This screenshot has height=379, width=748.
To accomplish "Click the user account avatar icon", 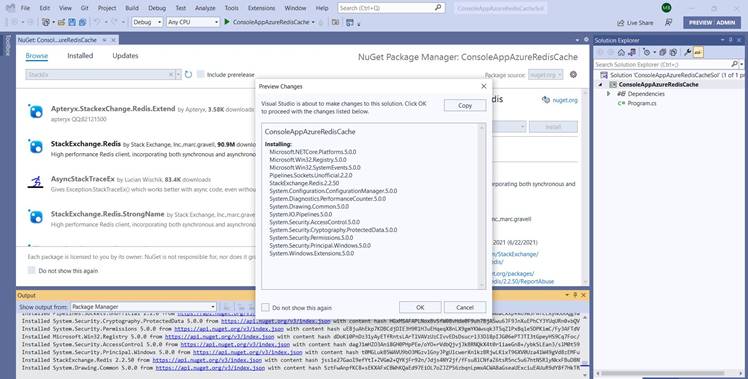I will [666, 8].
